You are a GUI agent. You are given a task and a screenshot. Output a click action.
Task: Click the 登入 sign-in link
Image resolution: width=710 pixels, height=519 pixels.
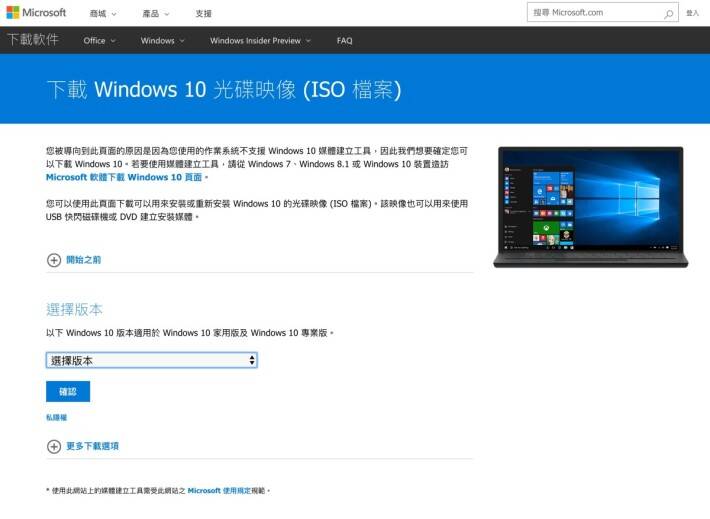click(x=692, y=13)
